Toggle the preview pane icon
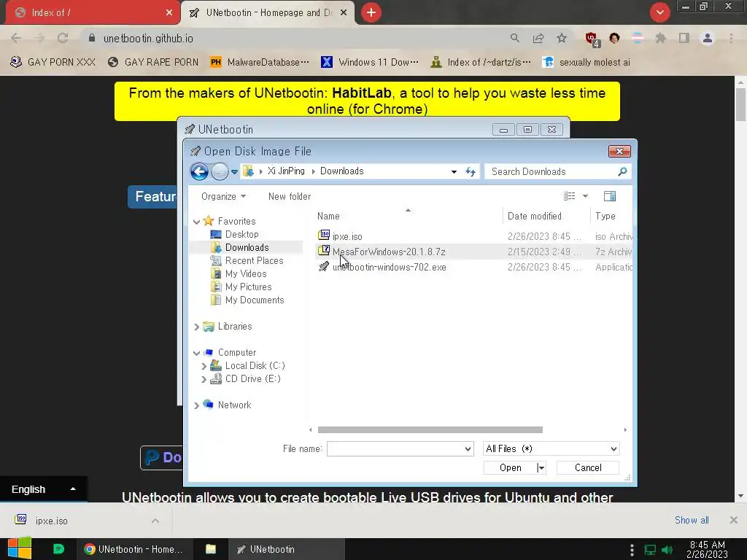 (x=609, y=196)
